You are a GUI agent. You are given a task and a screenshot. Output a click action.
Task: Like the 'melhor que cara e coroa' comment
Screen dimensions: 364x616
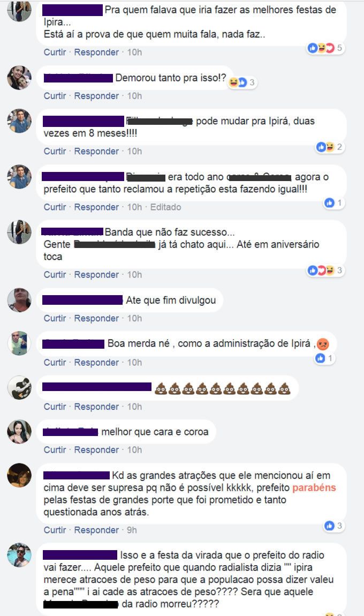pyautogui.click(x=55, y=450)
